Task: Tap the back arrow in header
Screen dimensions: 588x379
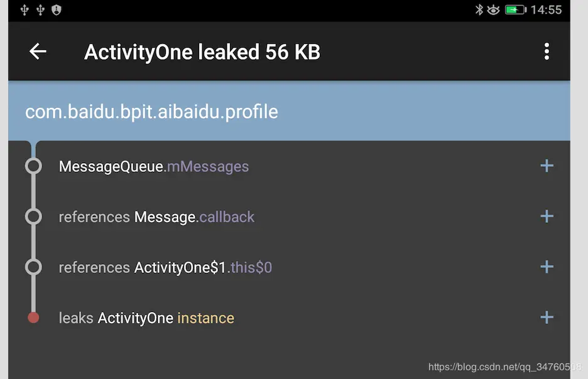Action: 38,51
